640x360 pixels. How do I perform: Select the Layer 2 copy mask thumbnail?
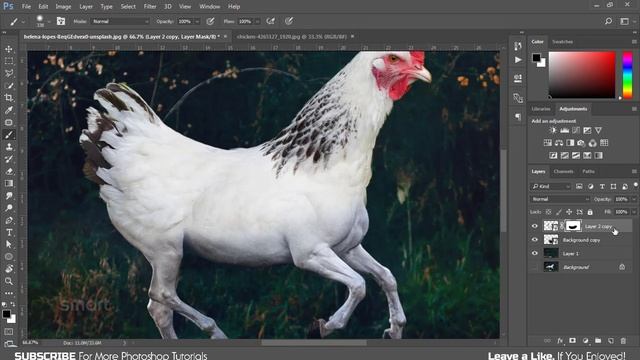click(x=573, y=226)
